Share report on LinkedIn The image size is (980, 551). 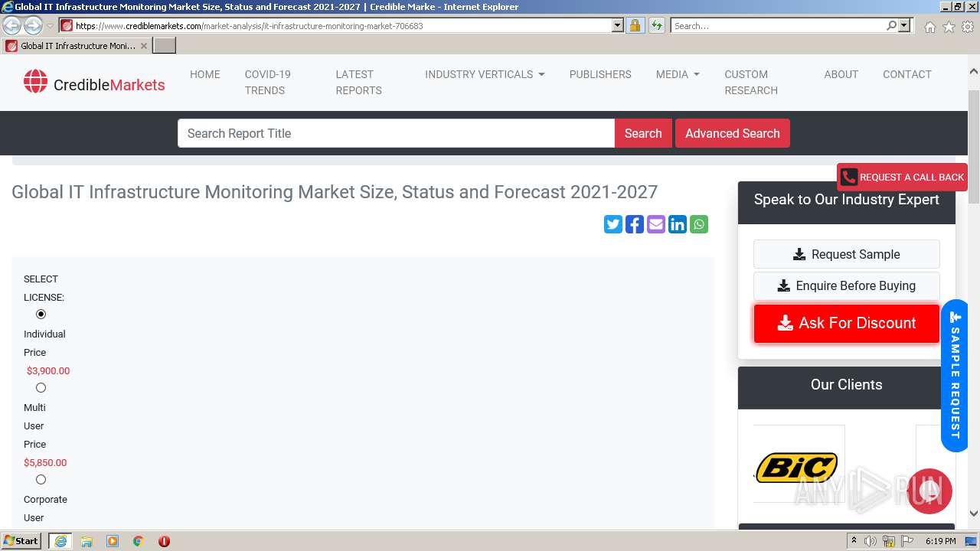click(678, 224)
